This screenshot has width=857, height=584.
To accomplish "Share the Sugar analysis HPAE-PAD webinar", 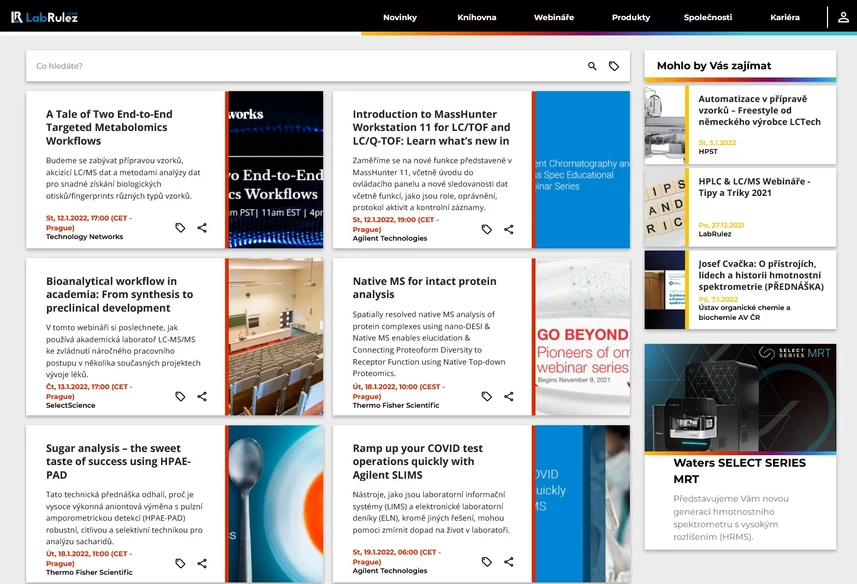I will click(202, 563).
